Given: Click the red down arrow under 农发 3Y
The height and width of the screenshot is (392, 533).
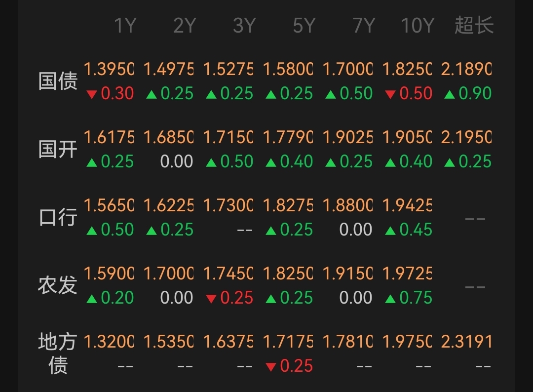Looking at the screenshot, I should pyautogui.click(x=211, y=298).
